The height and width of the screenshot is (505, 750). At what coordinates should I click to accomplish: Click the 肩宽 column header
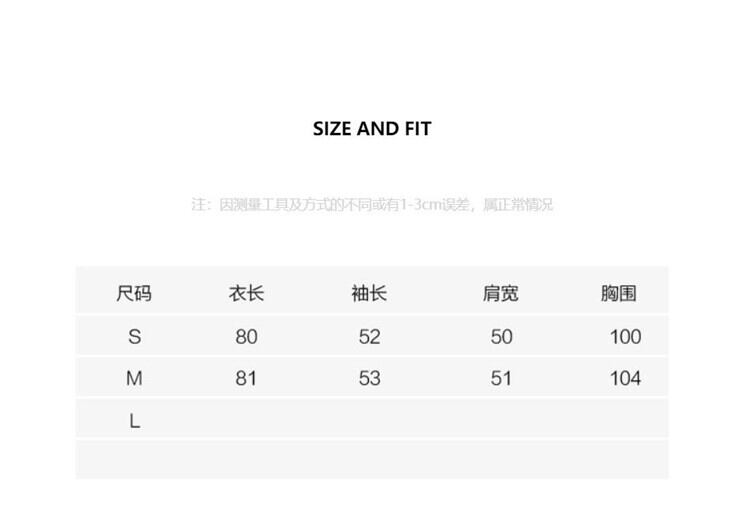tap(501, 294)
